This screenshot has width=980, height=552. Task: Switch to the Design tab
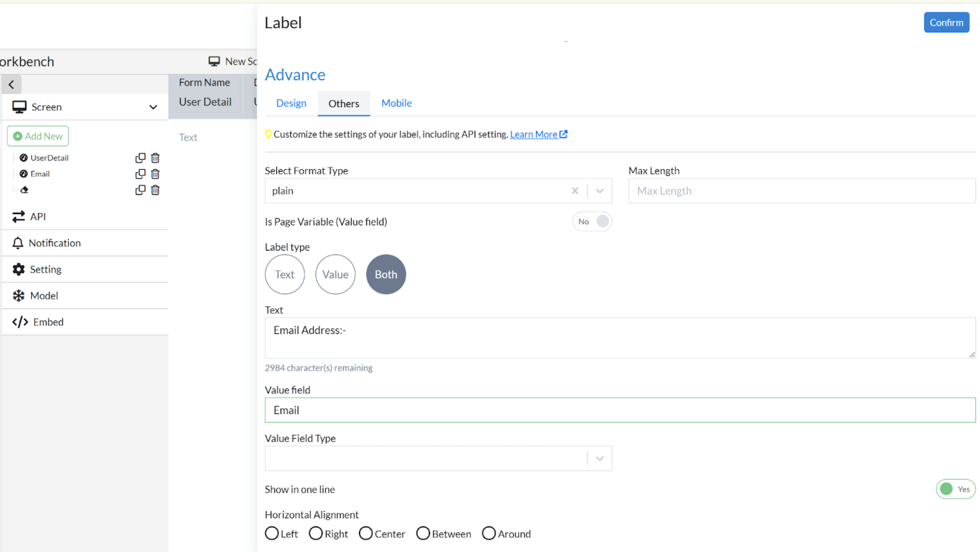click(291, 103)
